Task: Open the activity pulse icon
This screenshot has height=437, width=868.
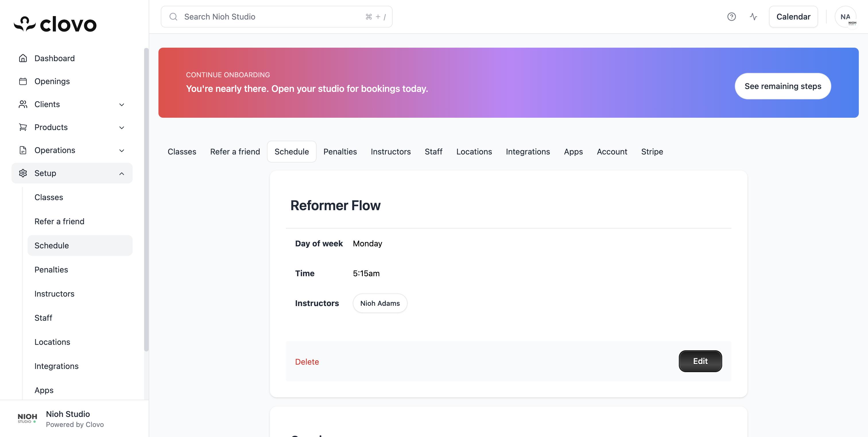Action: coord(753,17)
